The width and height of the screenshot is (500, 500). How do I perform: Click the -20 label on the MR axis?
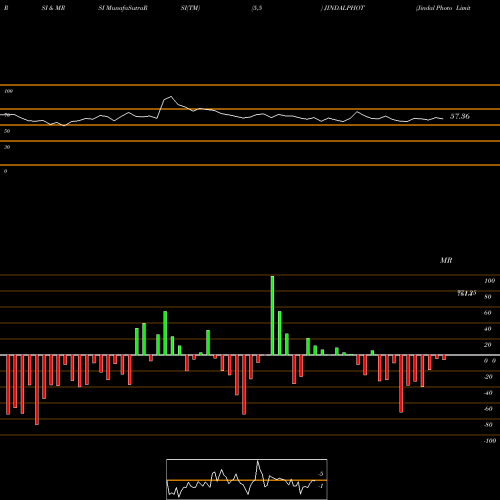pyautogui.click(x=488, y=377)
